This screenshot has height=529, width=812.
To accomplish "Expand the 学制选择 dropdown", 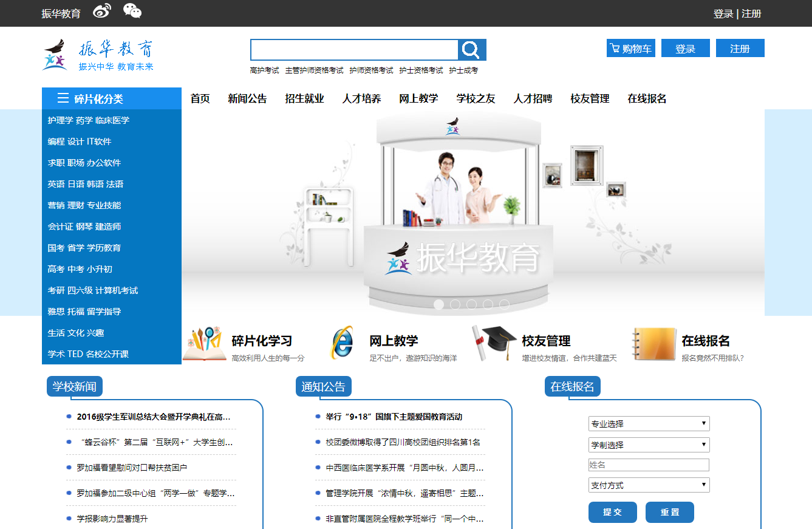I will pos(649,445).
